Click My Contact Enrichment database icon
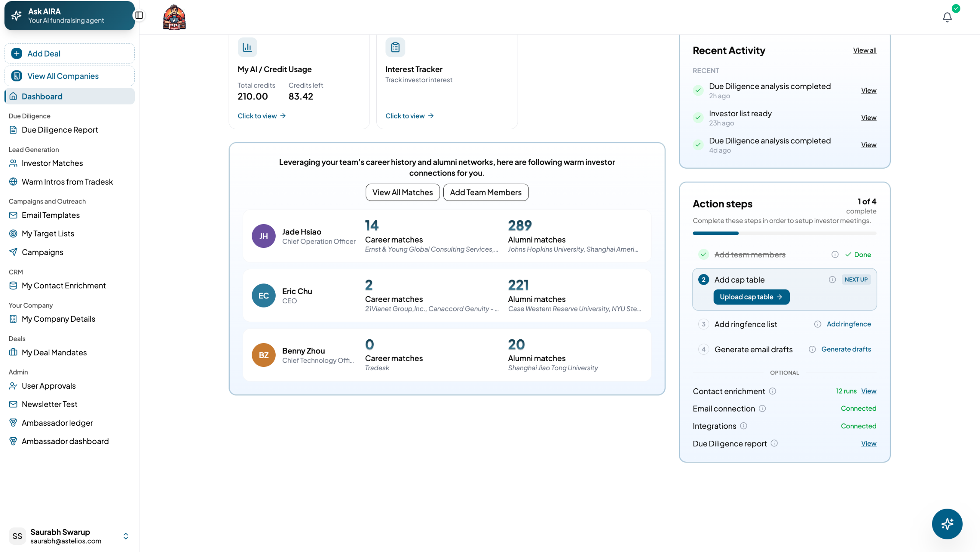The image size is (980, 552). [x=13, y=285]
